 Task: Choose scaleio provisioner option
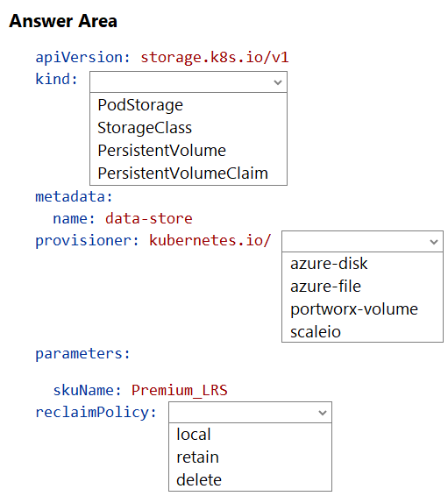(316, 332)
